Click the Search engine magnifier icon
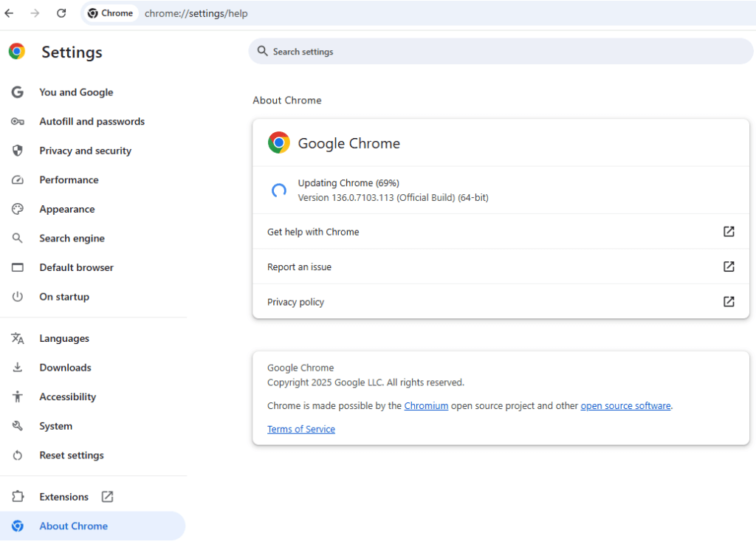The image size is (756, 550). point(18,238)
